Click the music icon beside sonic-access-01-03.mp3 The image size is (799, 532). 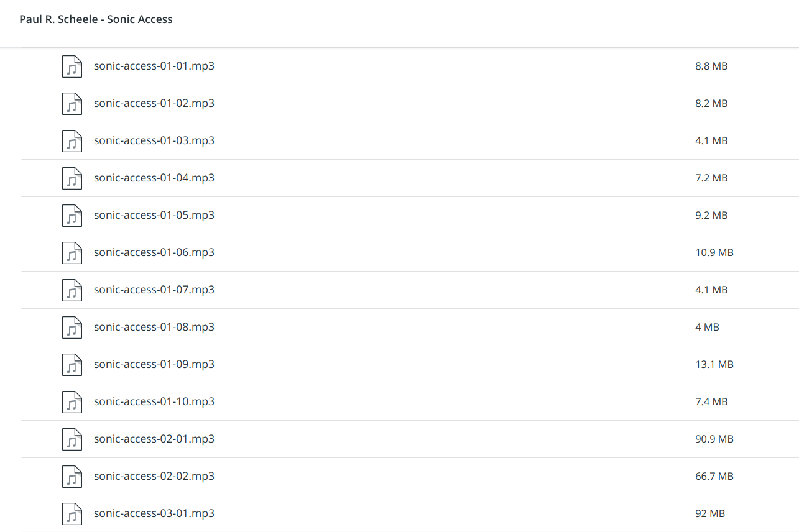pos(72,141)
